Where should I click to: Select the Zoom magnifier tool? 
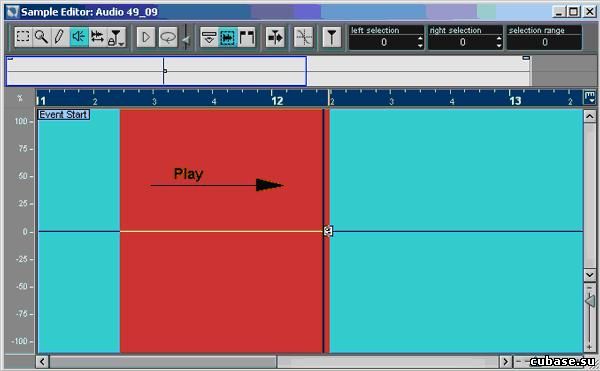(41, 37)
